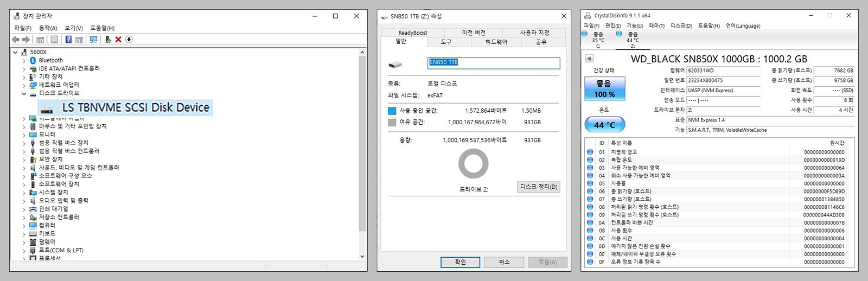868x281 pixels.
Task: Click the status icon for row 0C 사용 시간
Action: [590, 238]
